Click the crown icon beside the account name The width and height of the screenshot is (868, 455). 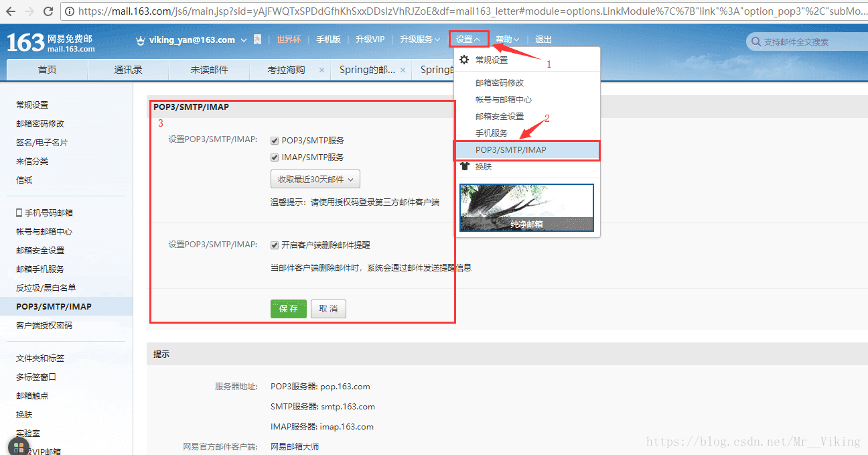[x=141, y=40]
